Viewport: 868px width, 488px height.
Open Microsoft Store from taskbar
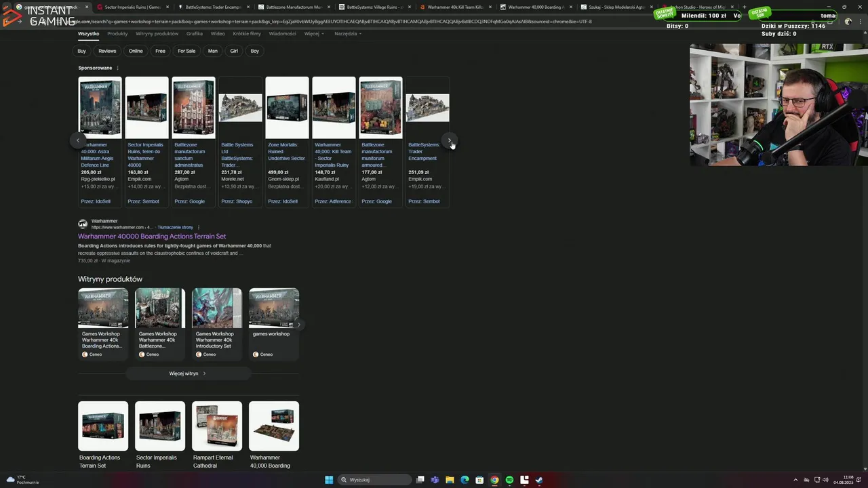[x=479, y=480]
